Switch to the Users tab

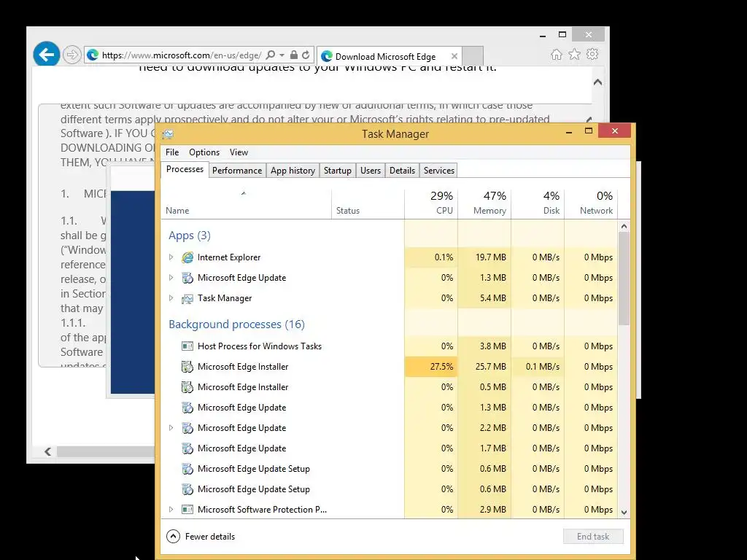tap(370, 171)
